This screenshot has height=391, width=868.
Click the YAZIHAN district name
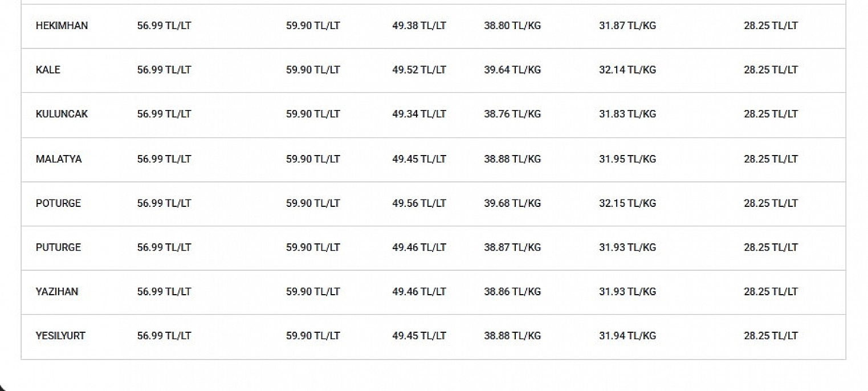tap(57, 292)
